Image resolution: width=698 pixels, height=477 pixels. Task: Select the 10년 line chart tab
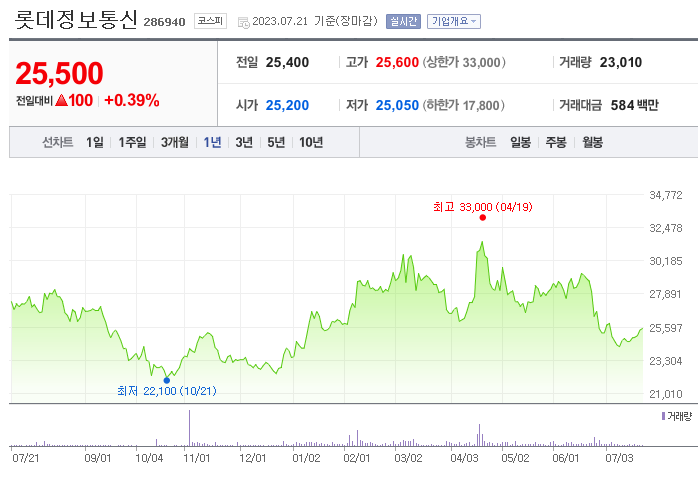(x=311, y=142)
